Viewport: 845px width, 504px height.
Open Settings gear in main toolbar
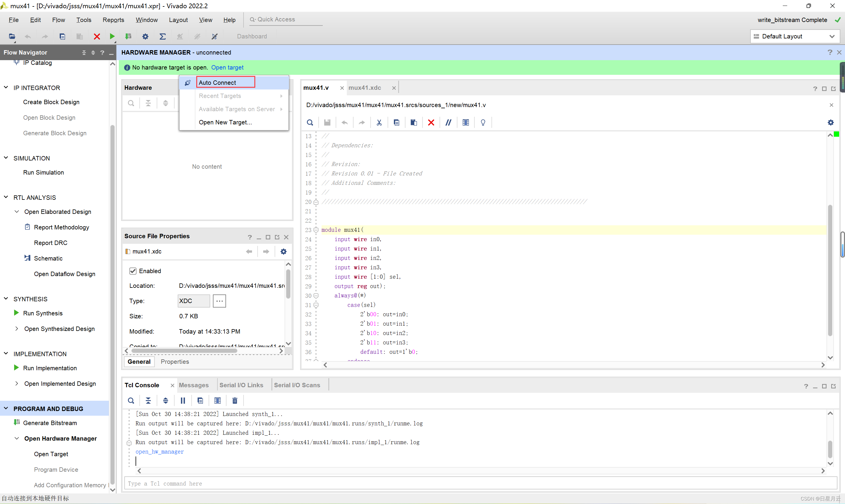pyautogui.click(x=145, y=36)
